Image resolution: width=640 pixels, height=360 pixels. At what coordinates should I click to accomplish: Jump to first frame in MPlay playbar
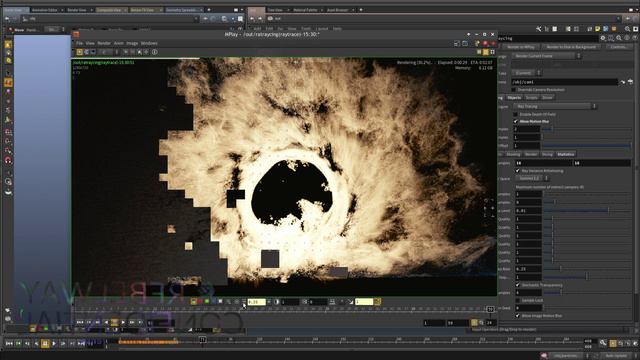(80, 322)
